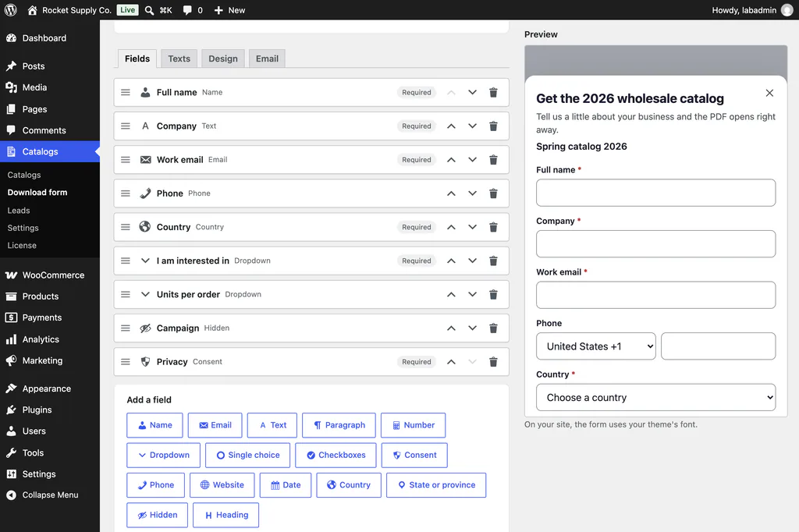799x532 pixels.
Task: Add a Number field
Action: (x=414, y=425)
